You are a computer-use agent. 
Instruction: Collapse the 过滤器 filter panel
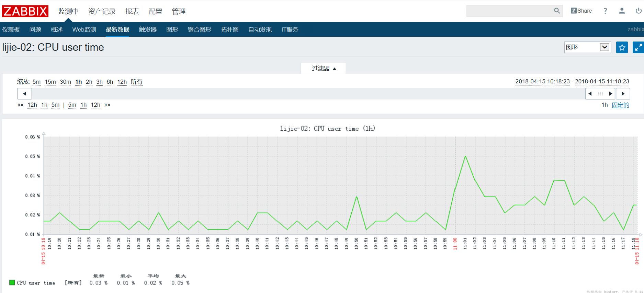click(323, 69)
